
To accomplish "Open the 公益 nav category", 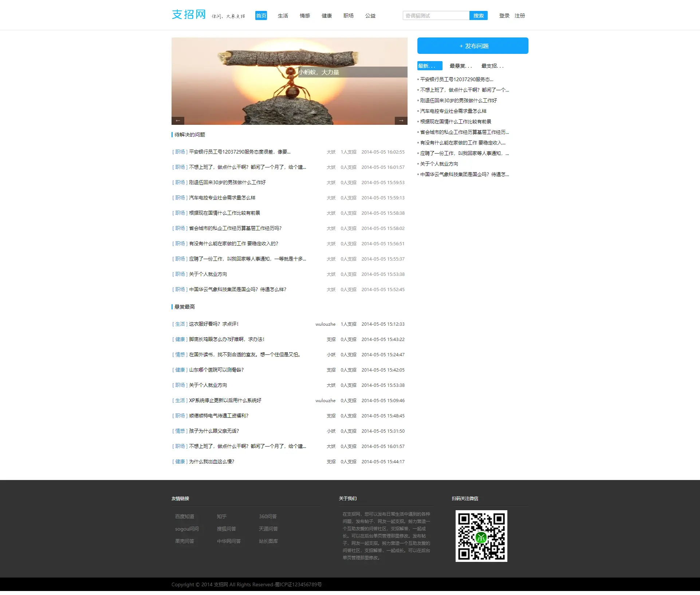I will pyautogui.click(x=370, y=16).
